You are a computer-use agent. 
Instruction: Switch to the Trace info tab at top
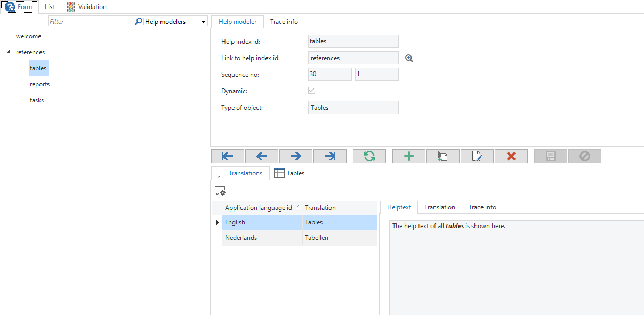[284, 22]
